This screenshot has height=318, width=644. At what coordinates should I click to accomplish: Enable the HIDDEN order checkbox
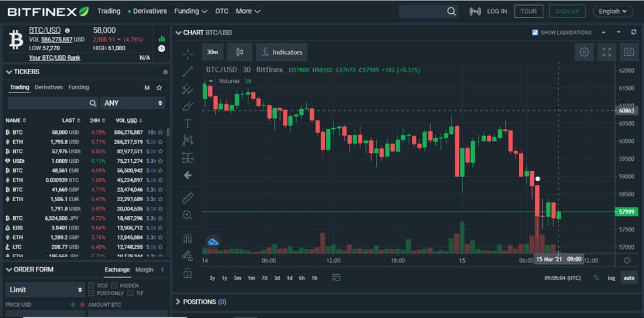[x=114, y=285]
